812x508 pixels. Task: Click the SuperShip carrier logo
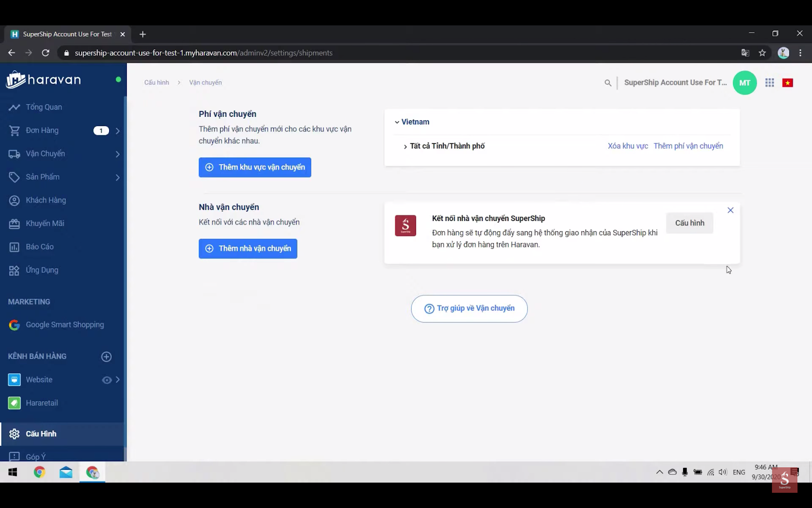point(405,226)
